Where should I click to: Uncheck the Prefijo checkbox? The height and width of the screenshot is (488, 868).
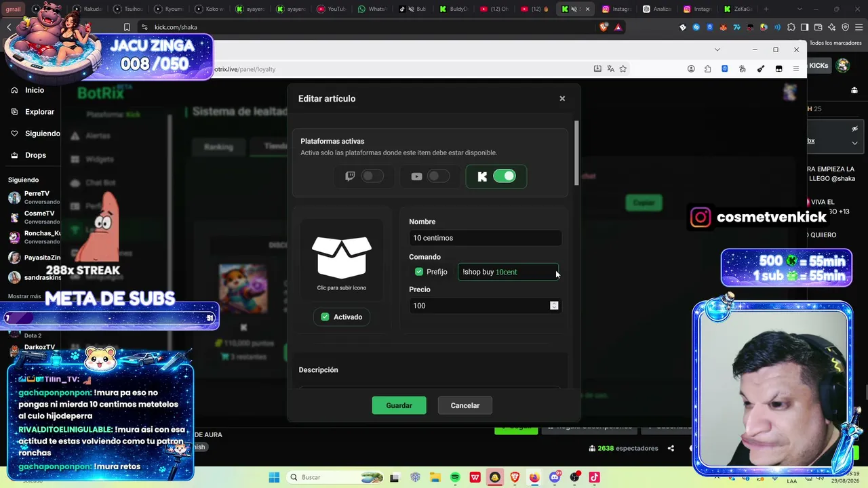(x=419, y=272)
